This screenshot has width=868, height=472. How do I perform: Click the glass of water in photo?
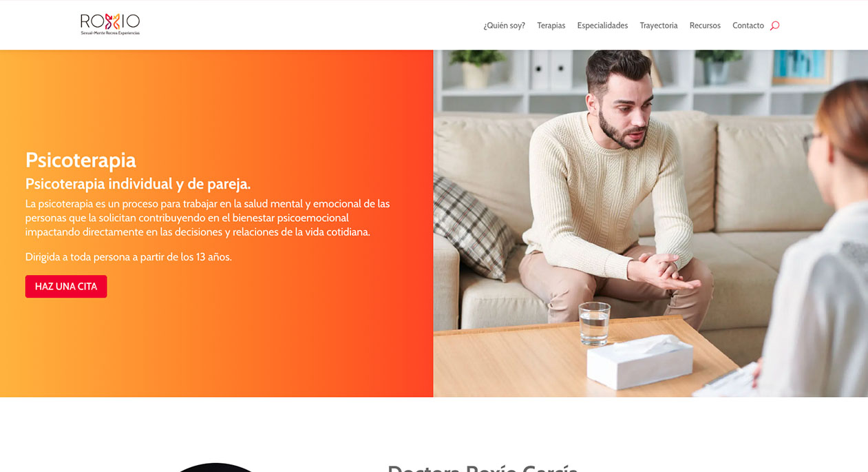click(x=594, y=322)
